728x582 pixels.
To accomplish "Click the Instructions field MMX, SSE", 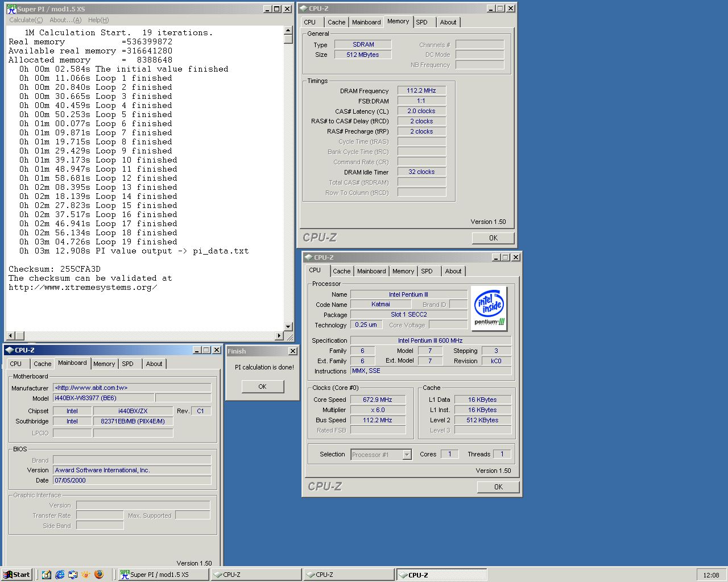I will [x=431, y=371].
